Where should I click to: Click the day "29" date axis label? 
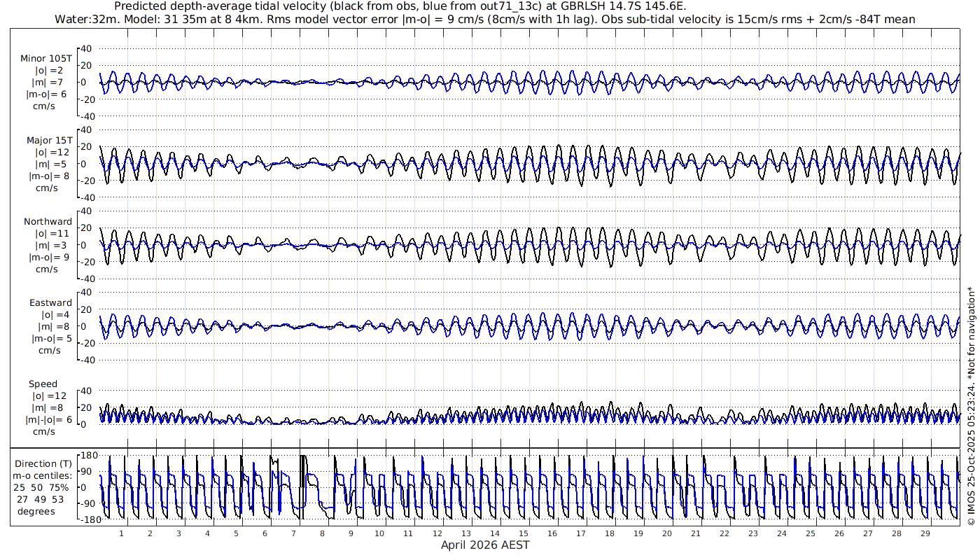tap(925, 533)
